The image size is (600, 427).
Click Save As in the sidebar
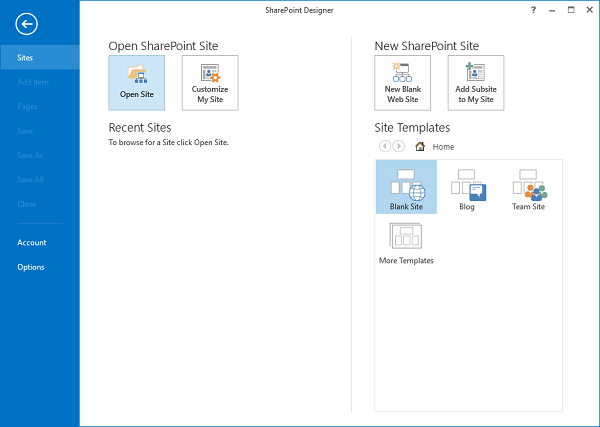(x=29, y=155)
